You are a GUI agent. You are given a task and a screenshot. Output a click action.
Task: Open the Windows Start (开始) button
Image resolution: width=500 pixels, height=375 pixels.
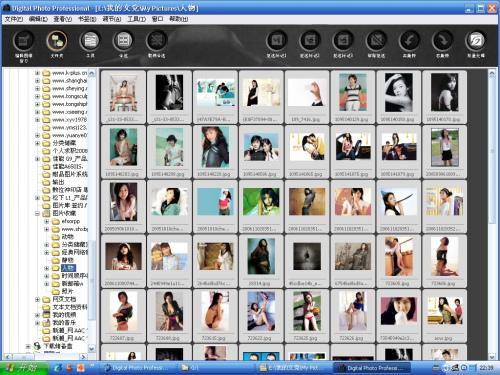24,368
